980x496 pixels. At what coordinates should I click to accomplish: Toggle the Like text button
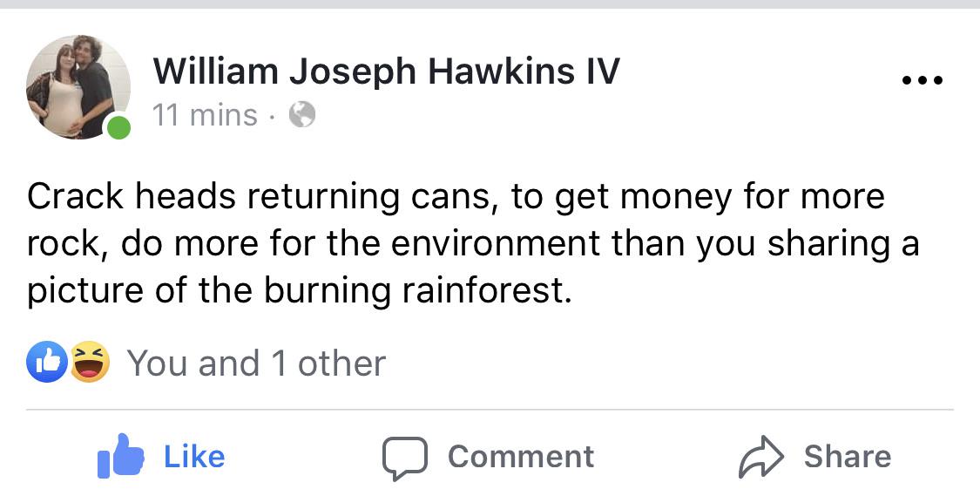click(194, 457)
